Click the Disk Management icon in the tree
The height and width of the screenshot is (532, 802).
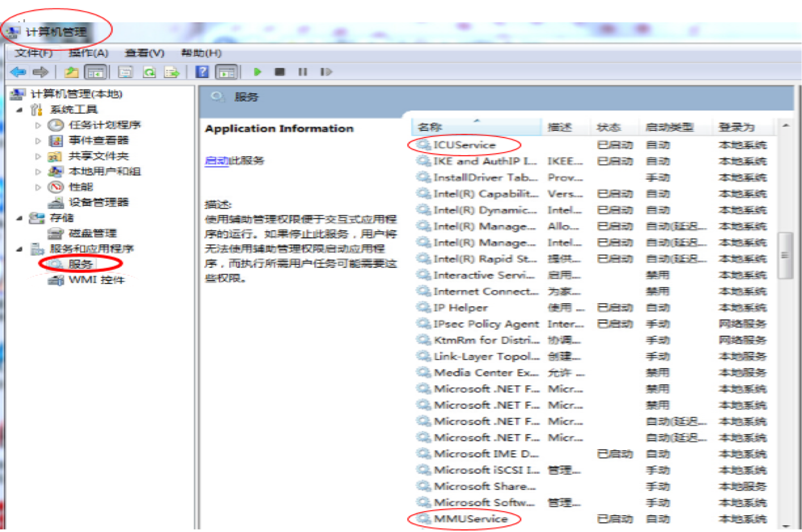(x=56, y=233)
